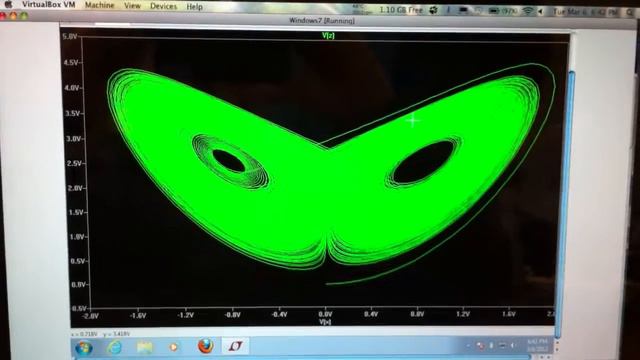Switch to the LTspice taskbar button

click(235, 346)
